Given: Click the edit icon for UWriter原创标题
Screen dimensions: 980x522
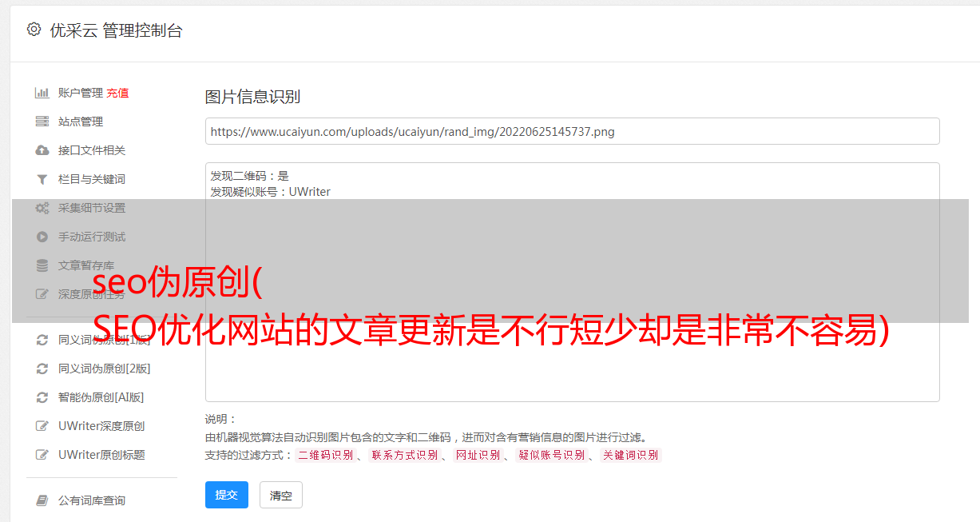Looking at the screenshot, I should coord(42,455).
